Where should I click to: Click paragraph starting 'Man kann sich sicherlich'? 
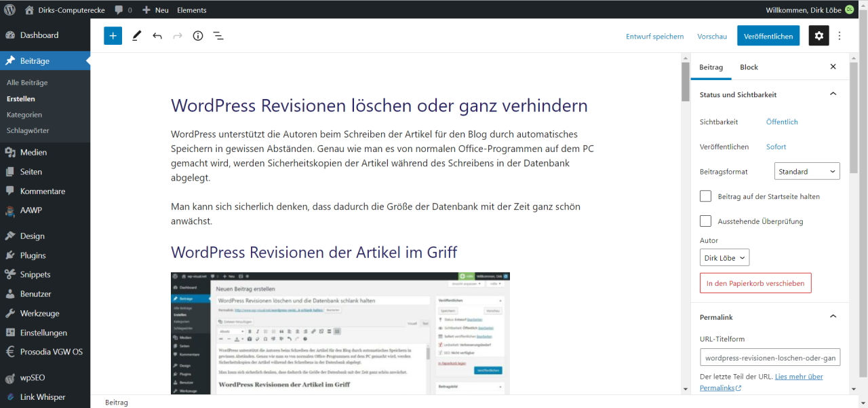376,214
